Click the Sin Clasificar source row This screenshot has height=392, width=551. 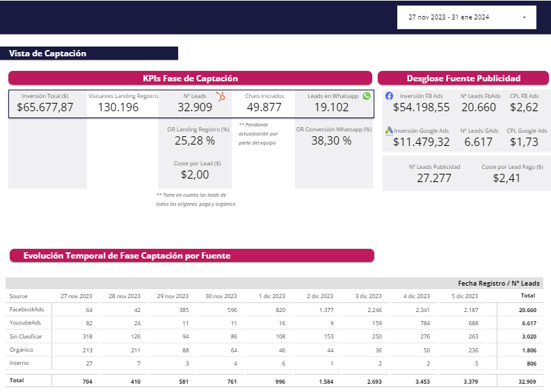26,336
